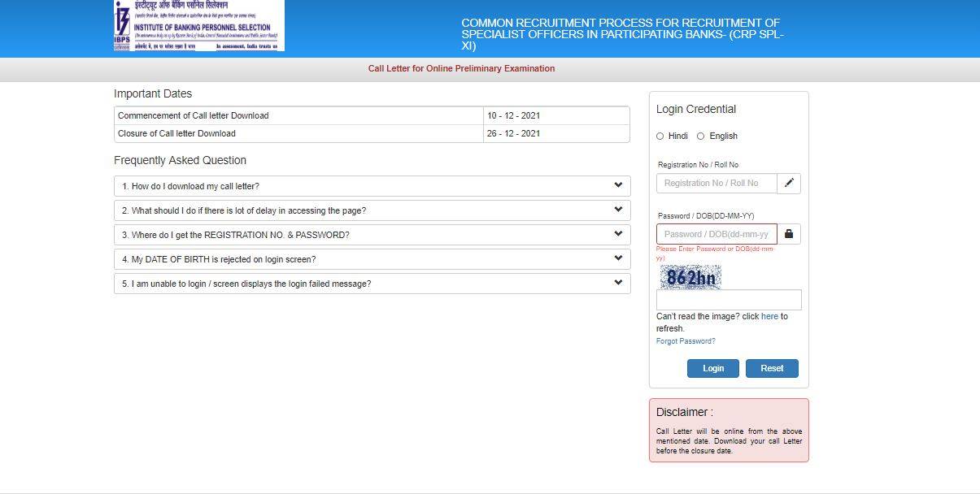Screen dimensions: 980x494
Task: Click the lock icon beside Password field
Action: tap(788, 234)
